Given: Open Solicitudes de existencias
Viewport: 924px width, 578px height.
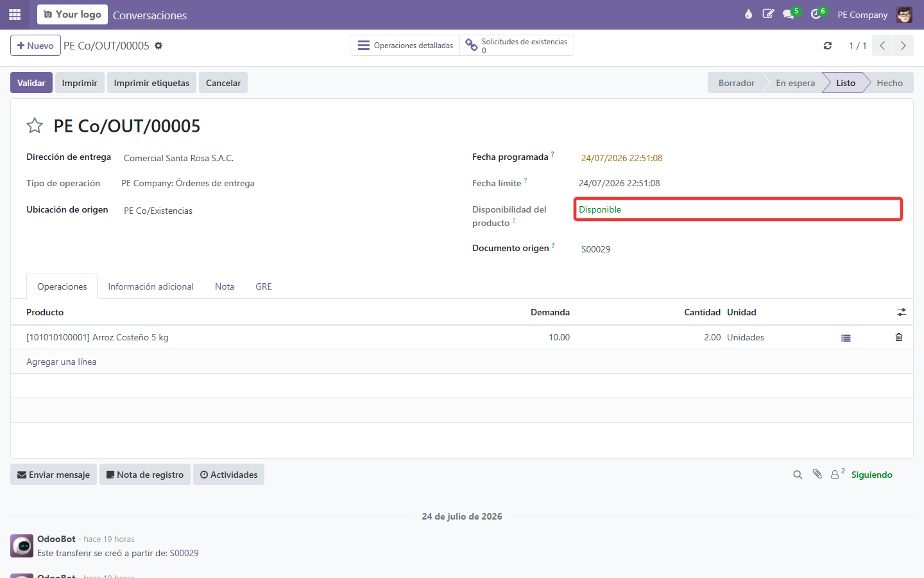Looking at the screenshot, I should click(x=517, y=46).
